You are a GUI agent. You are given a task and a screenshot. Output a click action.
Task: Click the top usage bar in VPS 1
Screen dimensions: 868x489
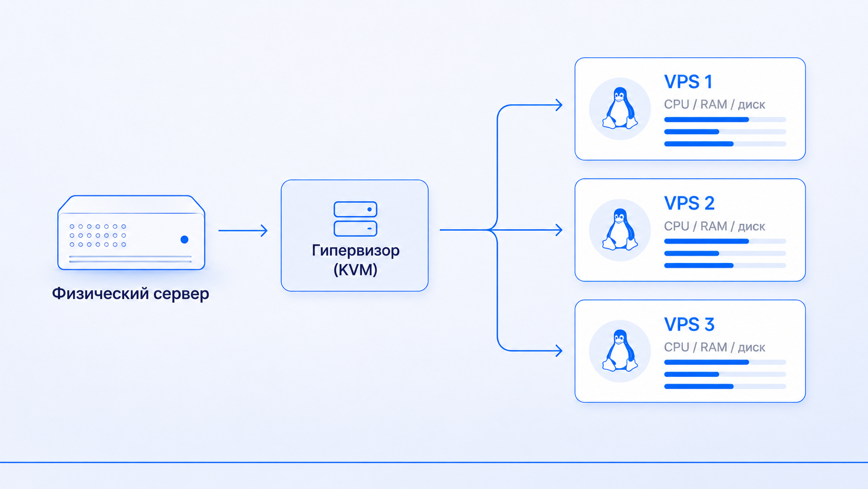click(x=725, y=120)
